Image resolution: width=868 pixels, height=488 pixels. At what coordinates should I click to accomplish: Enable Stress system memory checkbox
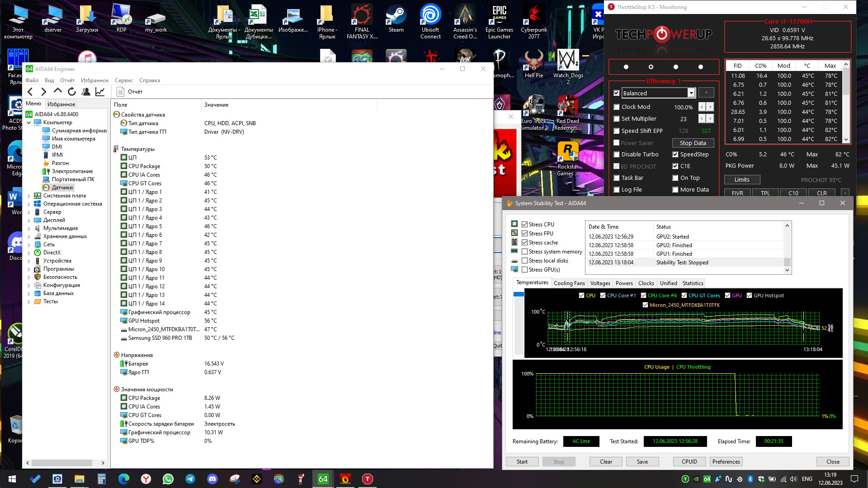[x=524, y=252]
